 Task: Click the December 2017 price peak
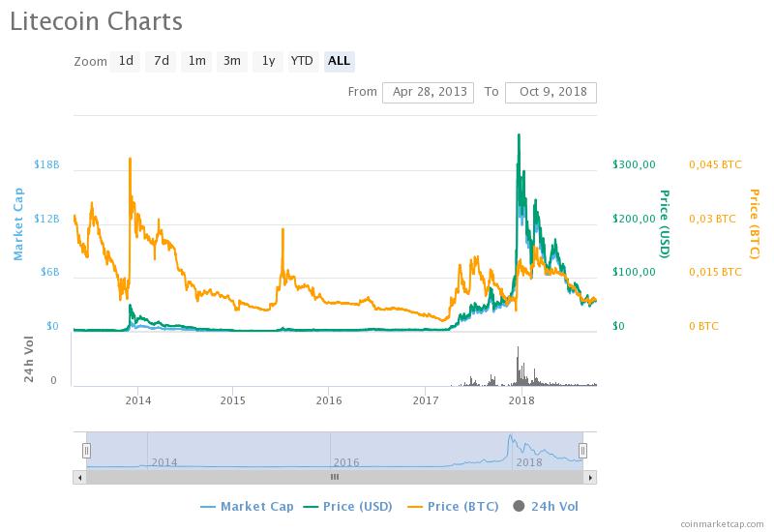tap(520, 135)
